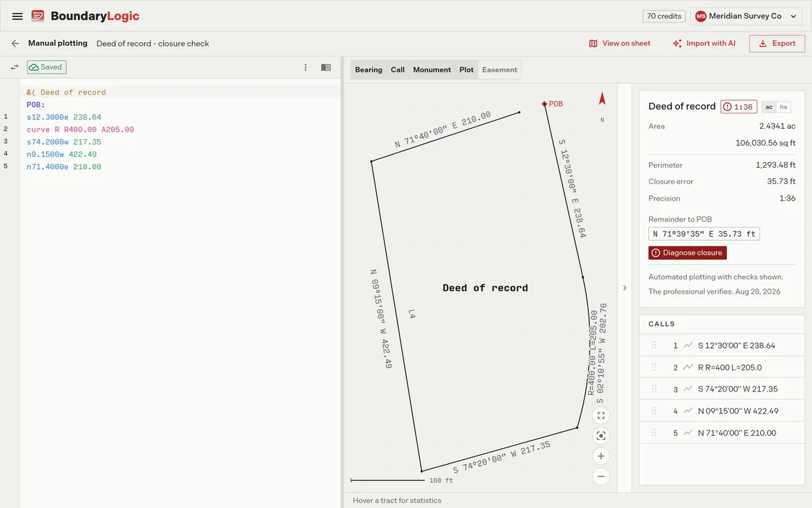Click Import with AI

pos(704,43)
